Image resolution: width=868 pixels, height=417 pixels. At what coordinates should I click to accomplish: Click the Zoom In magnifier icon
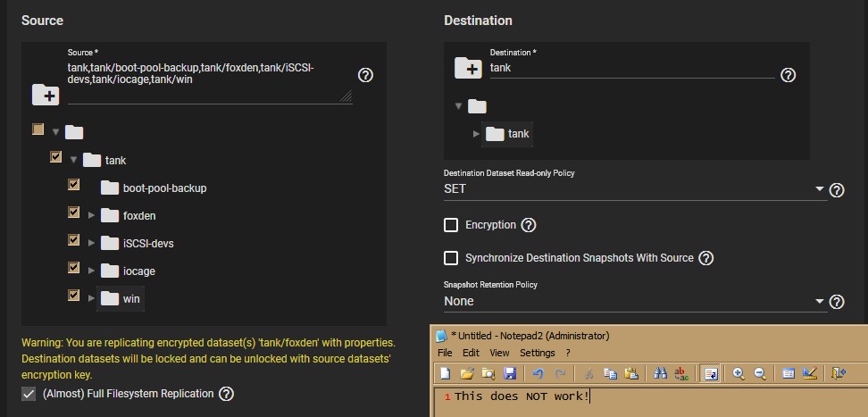(x=739, y=373)
